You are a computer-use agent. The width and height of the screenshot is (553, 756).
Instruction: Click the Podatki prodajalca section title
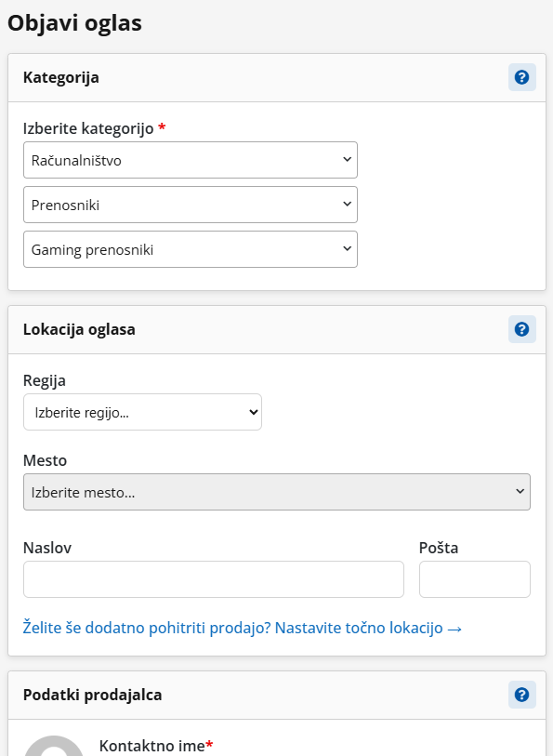click(x=93, y=695)
